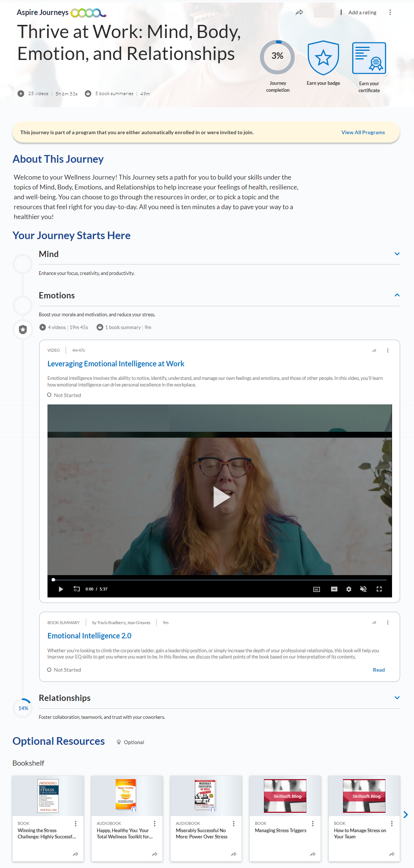Open video player settings gear
This screenshot has height=868, width=414.
(348, 589)
